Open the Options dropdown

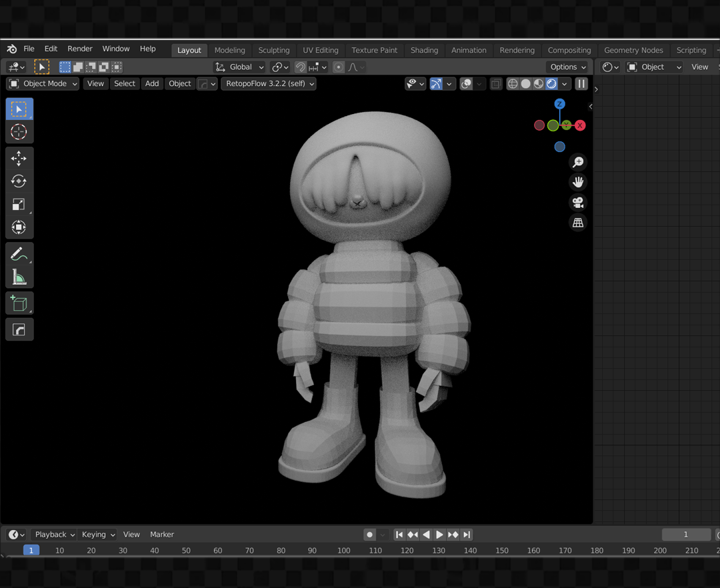tap(568, 67)
